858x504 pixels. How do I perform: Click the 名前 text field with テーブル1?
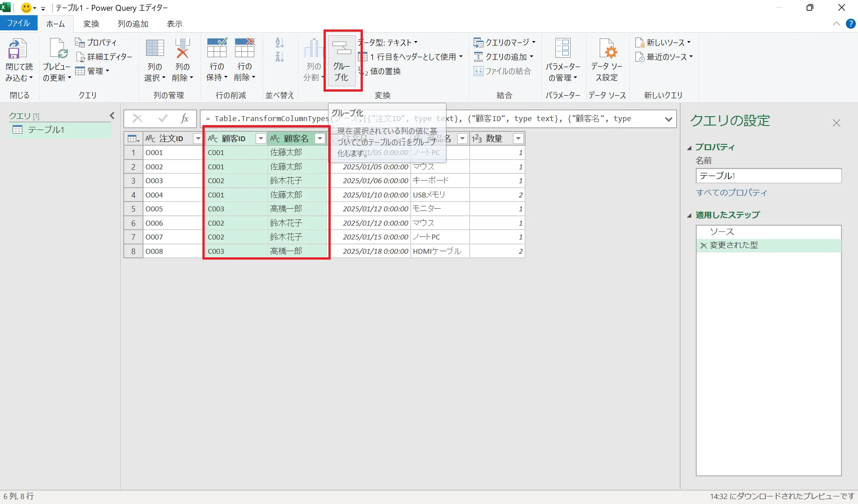pos(768,176)
